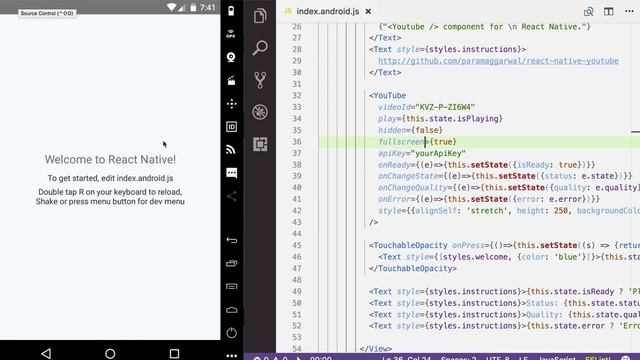Open the emulator network widget
This screenshot has height=360, width=640.
(231, 150)
